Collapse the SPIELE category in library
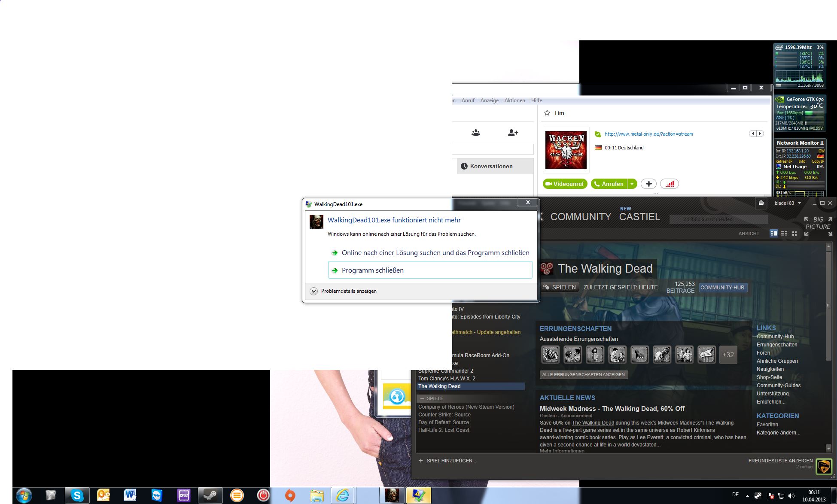Image resolution: width=837 pixels, height=504 pixels. tap(422, 398)
